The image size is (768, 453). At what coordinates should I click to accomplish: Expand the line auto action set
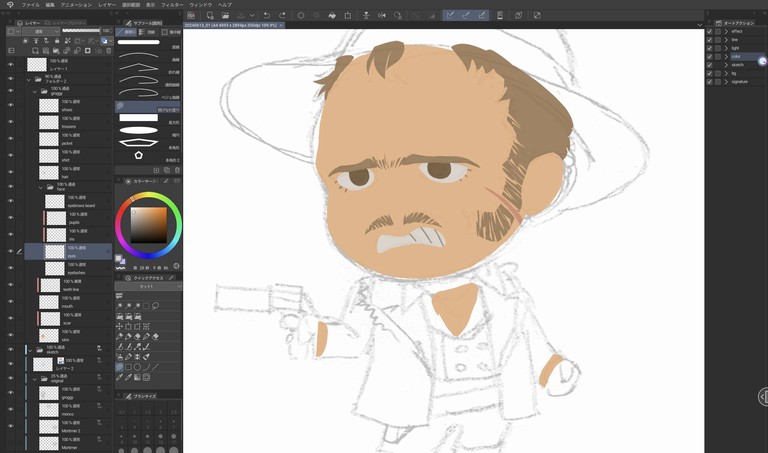coord(726,40)
